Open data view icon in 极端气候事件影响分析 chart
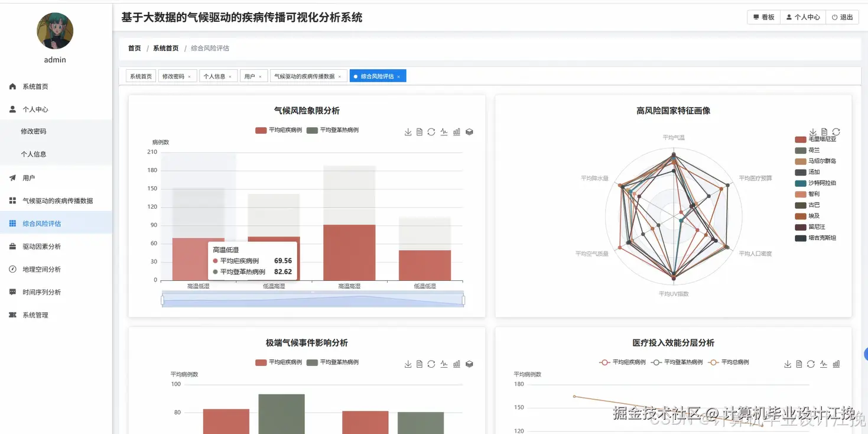This screenshot has height=434, width=868. [420, 364]
